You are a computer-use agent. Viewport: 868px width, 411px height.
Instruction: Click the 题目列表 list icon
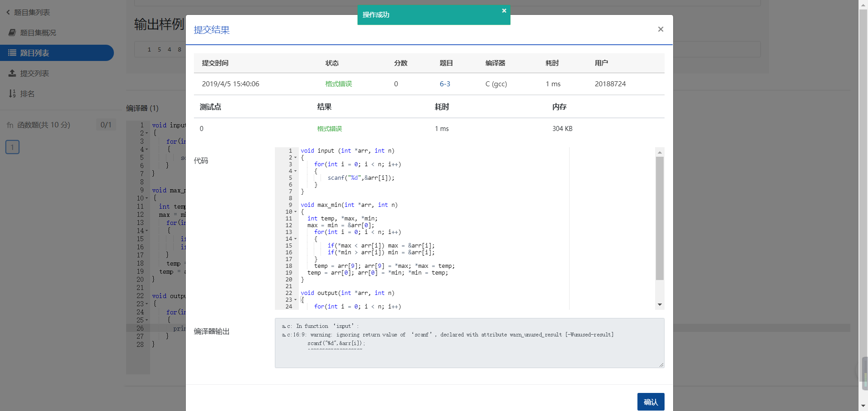(12, 53)
